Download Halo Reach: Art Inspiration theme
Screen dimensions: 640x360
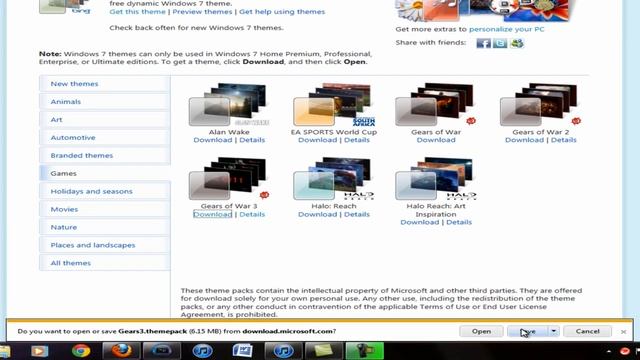pyautogui.click(x=420, y=222)
